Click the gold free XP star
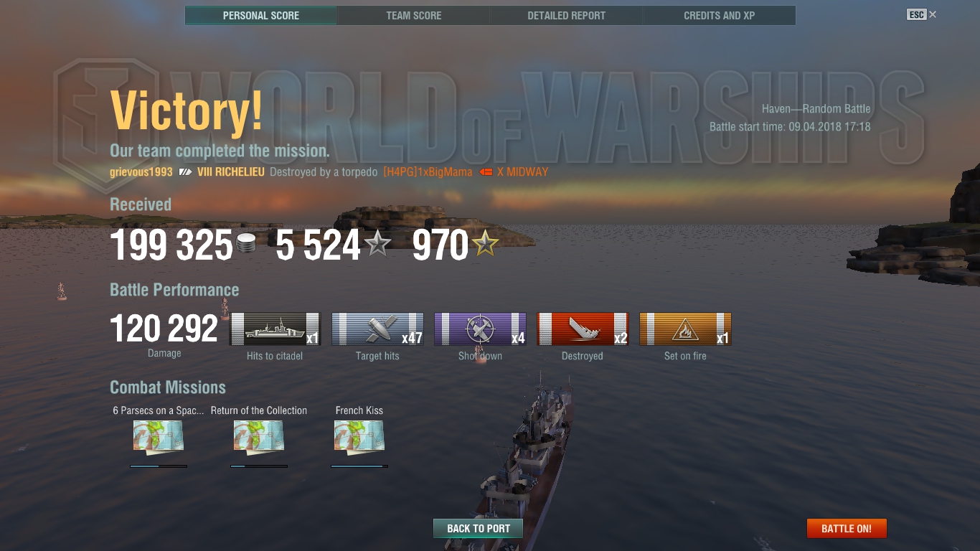Screen dimensions: 980x551 (x=485, y=245)
